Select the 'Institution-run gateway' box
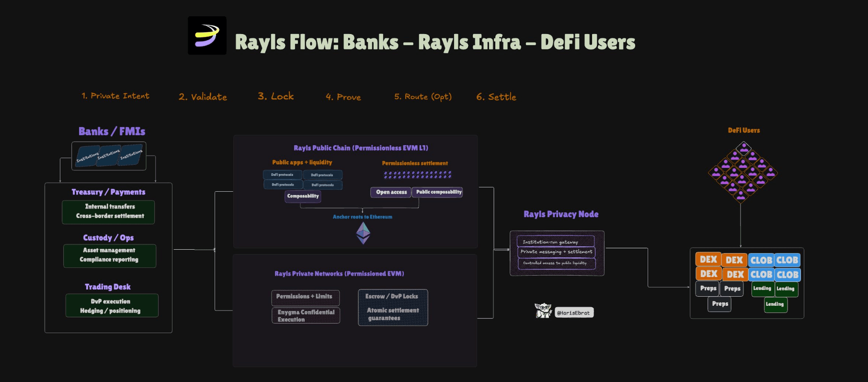 tap(556, 242)
